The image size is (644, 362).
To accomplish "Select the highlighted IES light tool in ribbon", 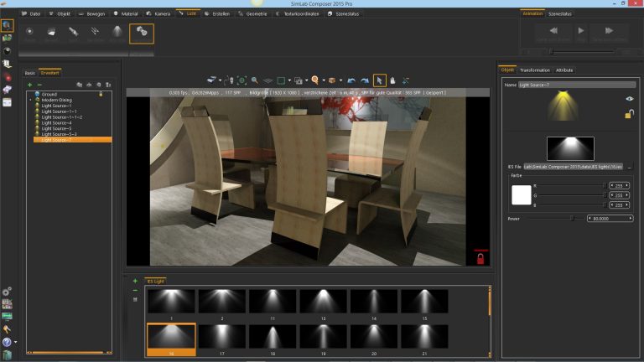I will point(141,34).
